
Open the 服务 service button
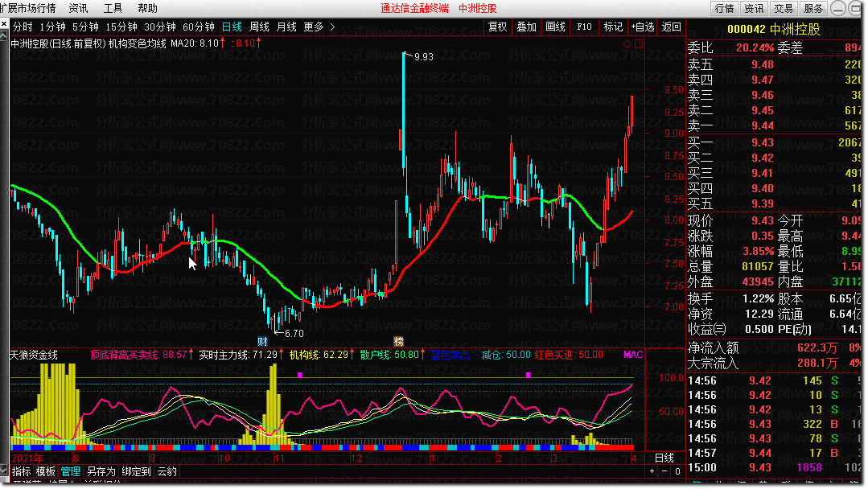click(813, 8)
